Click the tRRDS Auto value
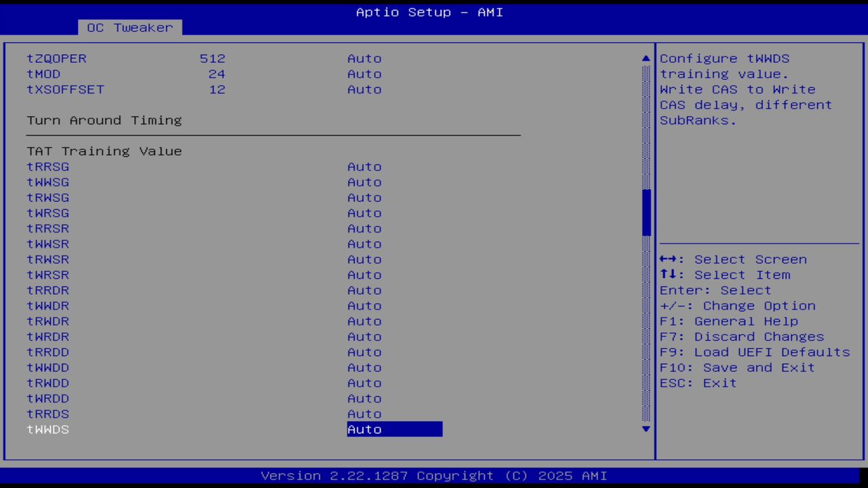The width and height of the screenshot is (868, 488). tap(364, 414)
